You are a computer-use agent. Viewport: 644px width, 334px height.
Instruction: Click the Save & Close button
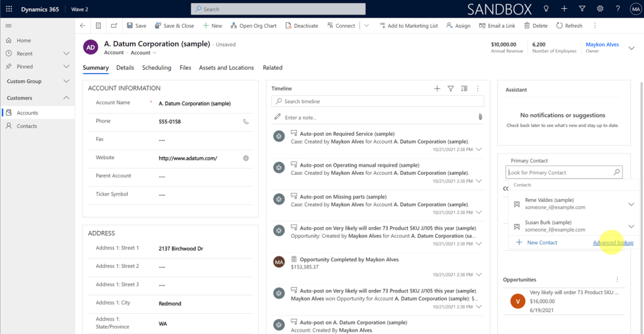coord(174,26)
